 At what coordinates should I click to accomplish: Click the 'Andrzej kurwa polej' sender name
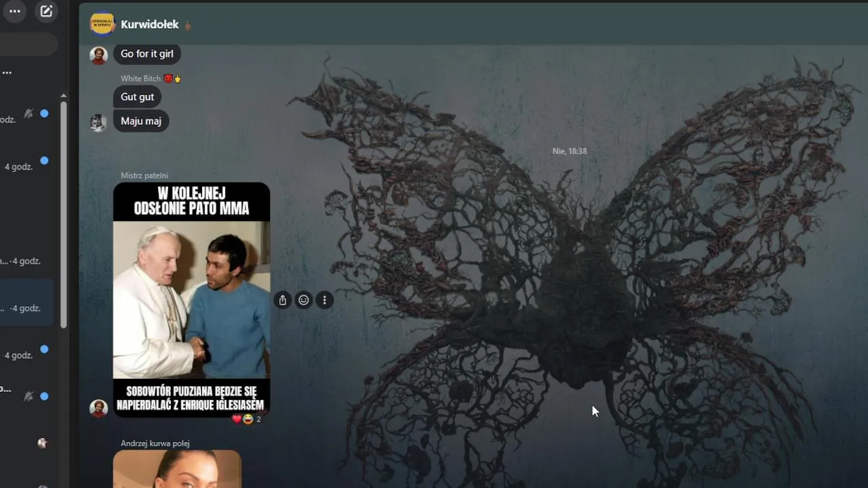[155, 443]
